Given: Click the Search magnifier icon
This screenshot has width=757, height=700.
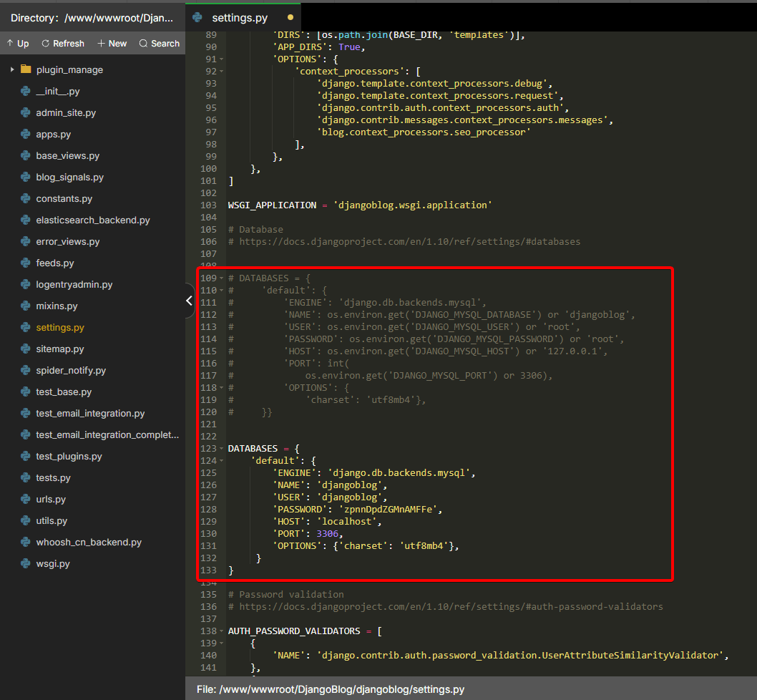Looking at the screenshot, I should pyautogui.click(x=143, y=44).
